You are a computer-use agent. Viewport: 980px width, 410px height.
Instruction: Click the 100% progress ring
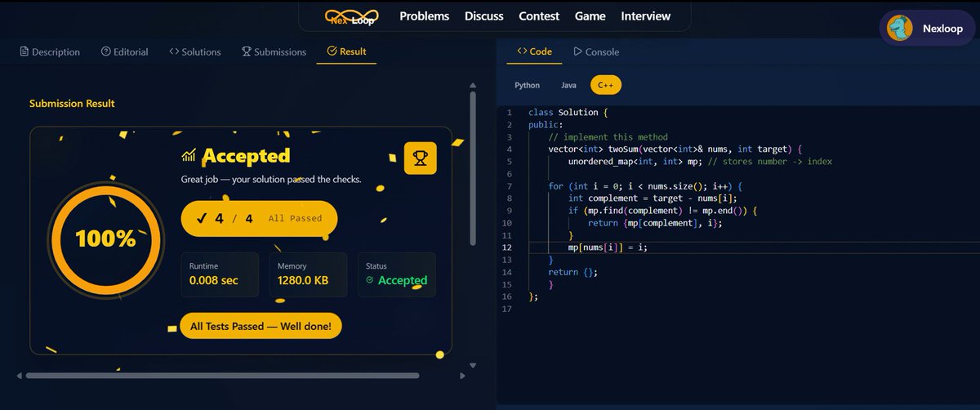coord(105,238)
